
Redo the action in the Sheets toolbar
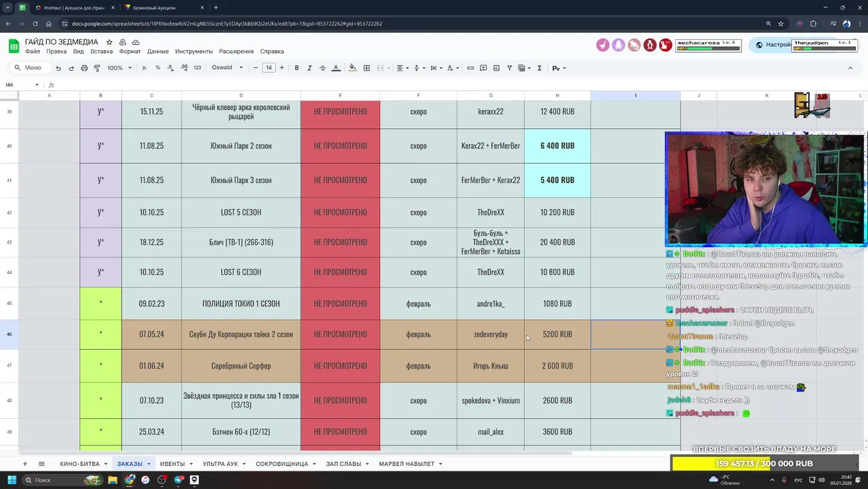coord(71,68)
